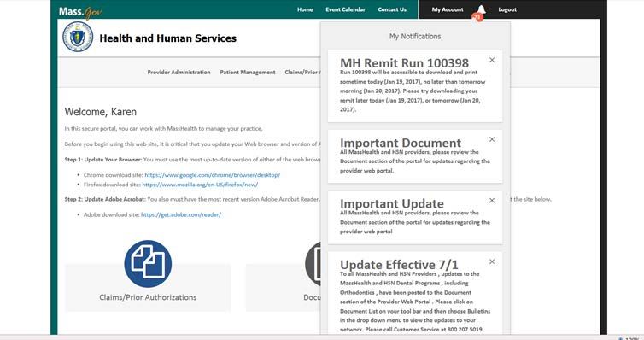This screenshot has height=340, width=644.
Task: Open Event Calendar page
Action: point(345,9)
